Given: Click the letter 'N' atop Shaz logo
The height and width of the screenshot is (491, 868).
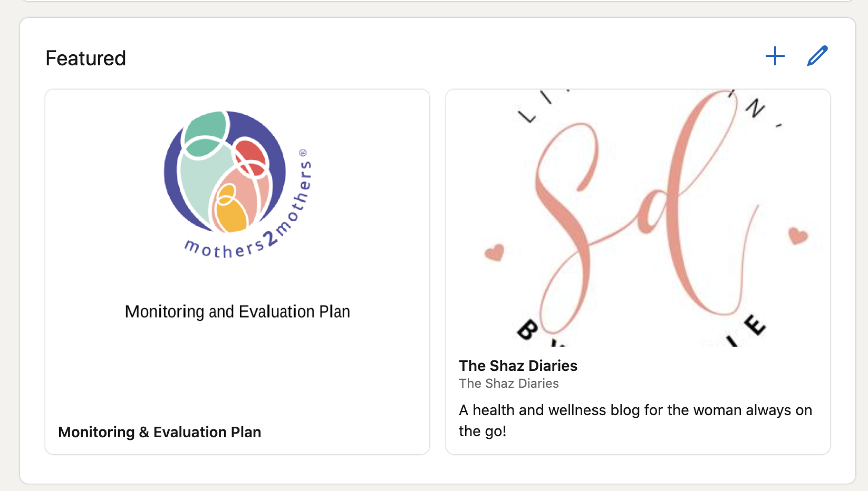Looking at the screenshot, I should (x=756, y=108).
